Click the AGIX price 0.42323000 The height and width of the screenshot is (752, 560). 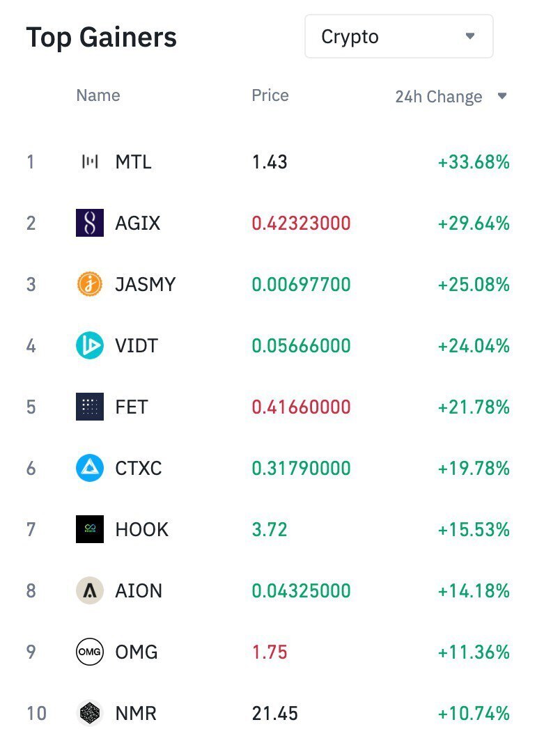click(301, 224)
